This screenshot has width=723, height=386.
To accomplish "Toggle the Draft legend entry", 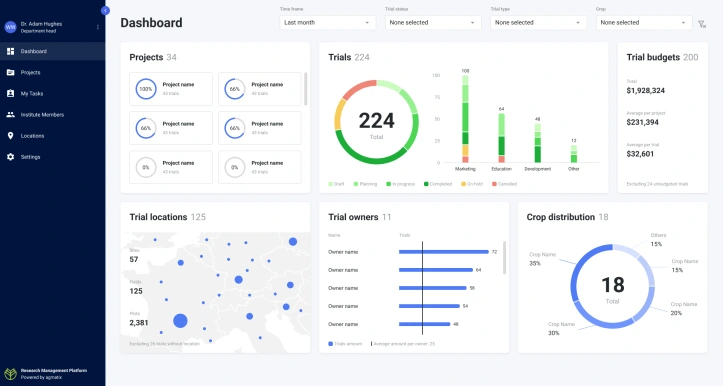I will [x=336, y=184].
